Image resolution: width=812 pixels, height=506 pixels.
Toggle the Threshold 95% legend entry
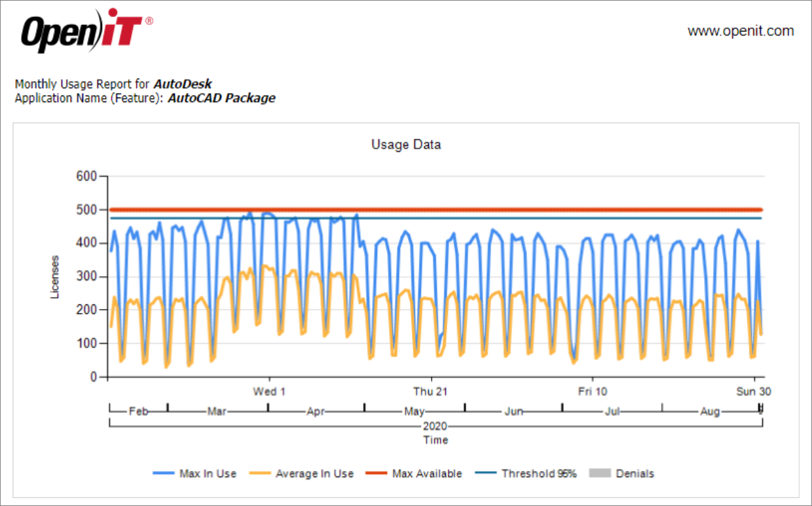click(538, 473)
